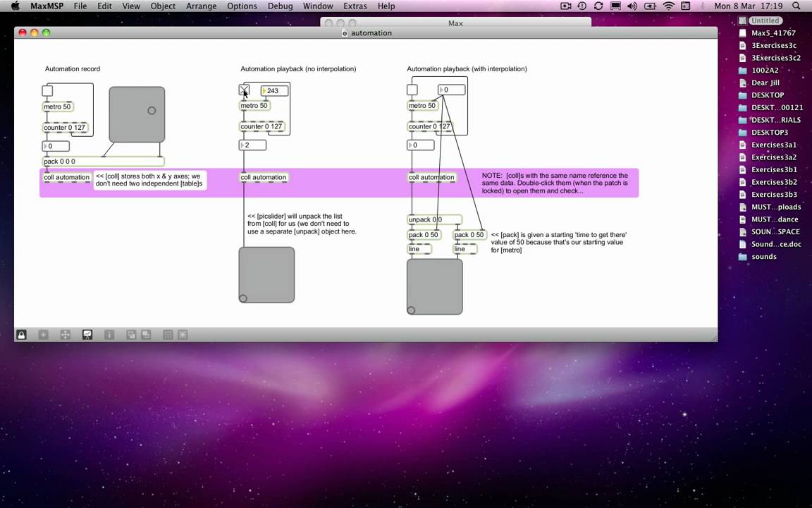Open Spotlight search magnifier

[x=796, y=6]
